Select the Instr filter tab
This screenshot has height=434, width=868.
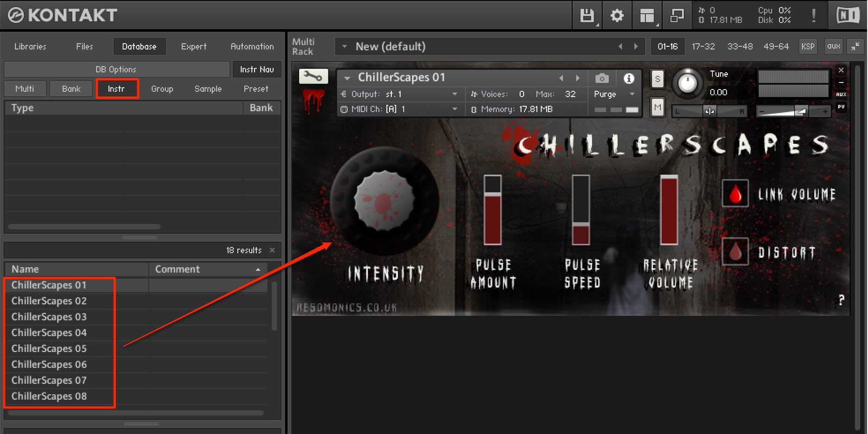[116, 89]
